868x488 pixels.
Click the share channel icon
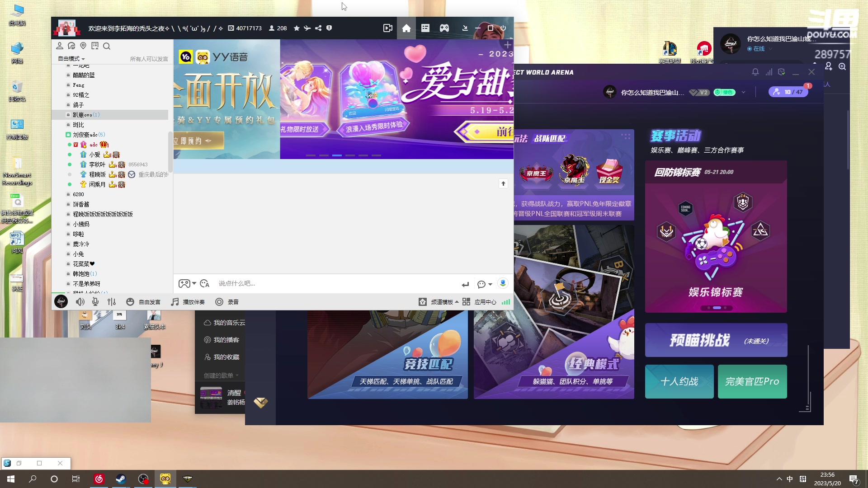(x=318, y=28)
